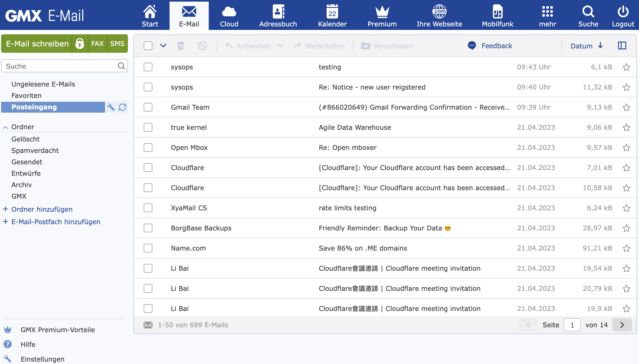This screenshot has height=364, width=639.
Task: Star the Name.com email
Action: tap(626, 248)
